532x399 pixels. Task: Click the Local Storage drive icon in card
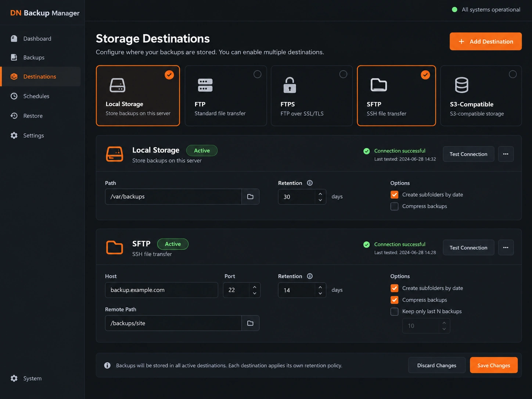(118, 85)
